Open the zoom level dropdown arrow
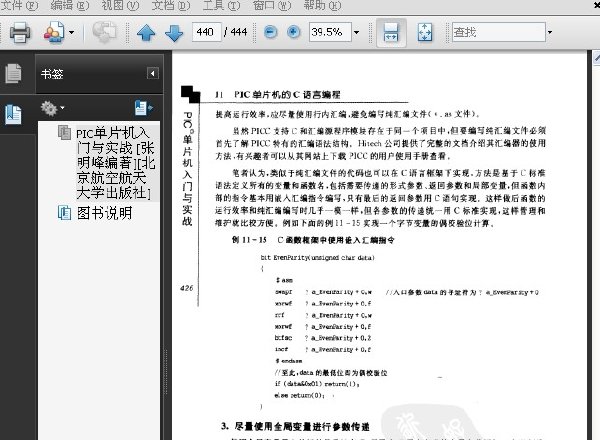This screenshot has height=440, width=600. (x=357, y=32)
